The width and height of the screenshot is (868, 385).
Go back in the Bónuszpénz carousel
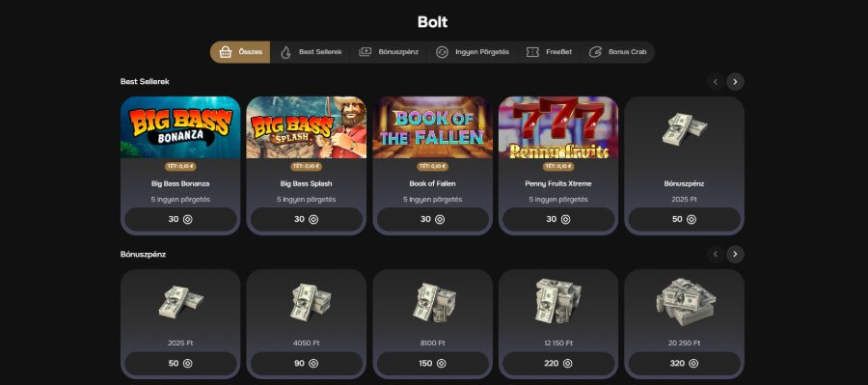point(716,255)
